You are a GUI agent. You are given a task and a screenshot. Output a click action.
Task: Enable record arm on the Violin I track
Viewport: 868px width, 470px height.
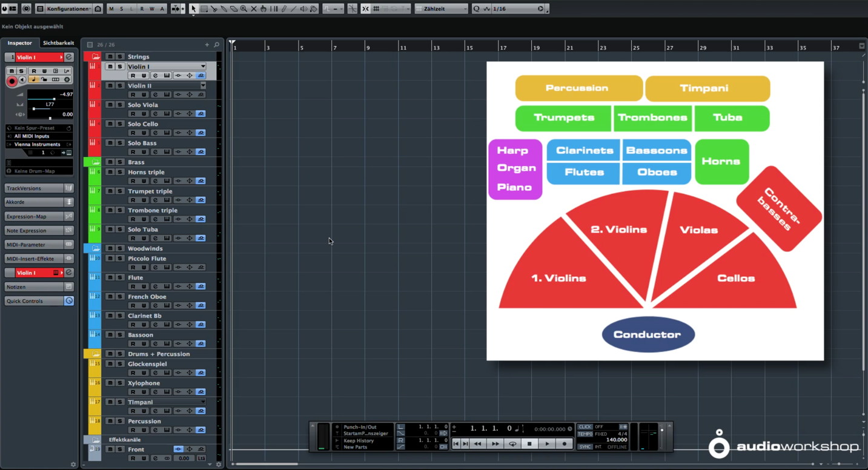click(12, 81)
